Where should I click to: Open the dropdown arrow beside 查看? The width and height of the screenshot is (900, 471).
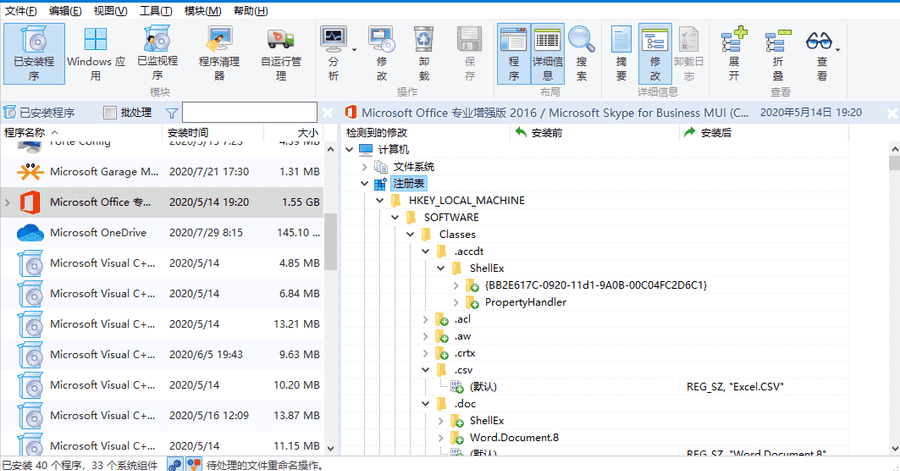click(838, 50)
